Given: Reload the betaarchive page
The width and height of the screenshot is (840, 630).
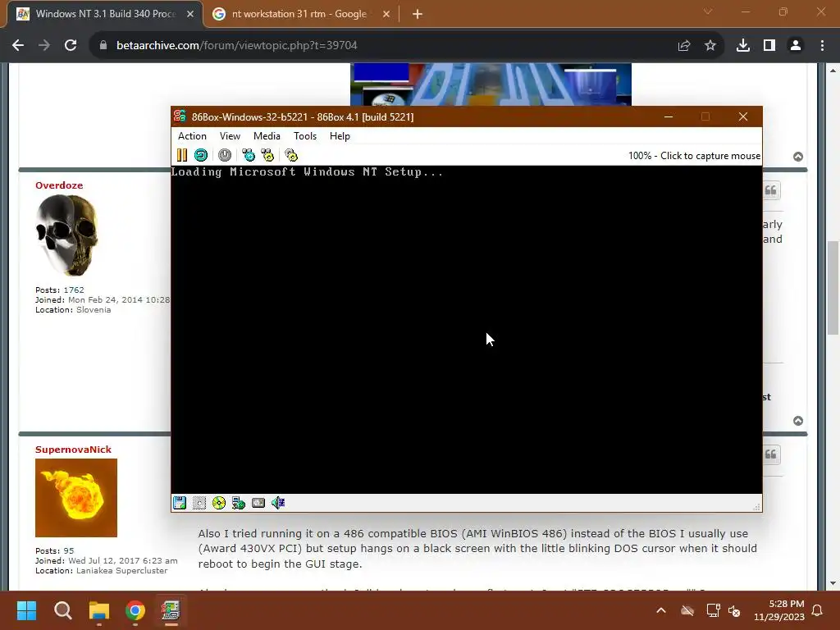Looking at the screenshot, I should (71, 46).
